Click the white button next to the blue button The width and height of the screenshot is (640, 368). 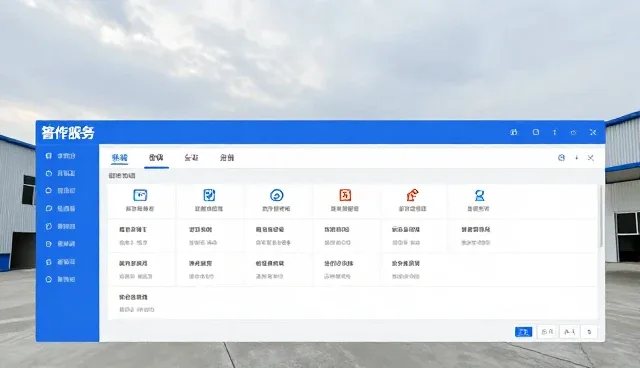click(547, 332)
